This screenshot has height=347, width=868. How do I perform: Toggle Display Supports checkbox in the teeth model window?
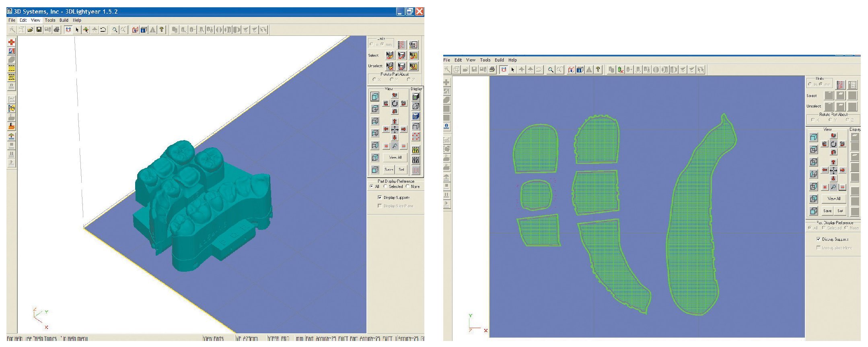(380, 198)
